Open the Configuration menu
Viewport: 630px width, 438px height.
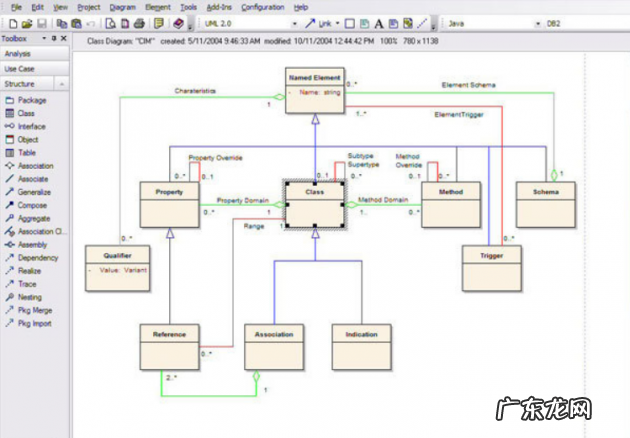click(x=263, y=7)
